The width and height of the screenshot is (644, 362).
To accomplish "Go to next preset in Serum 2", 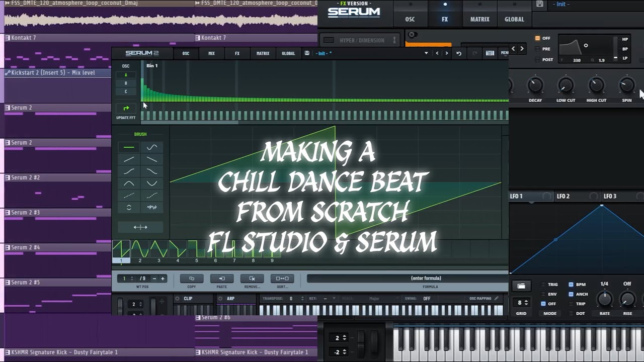I will pos(446,53).
